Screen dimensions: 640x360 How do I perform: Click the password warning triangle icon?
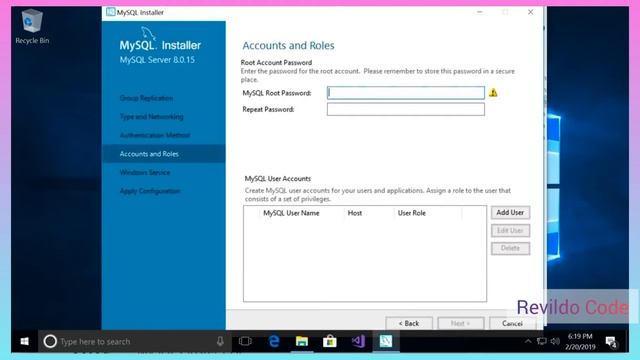pyautogui.click(x=493, y=93)
